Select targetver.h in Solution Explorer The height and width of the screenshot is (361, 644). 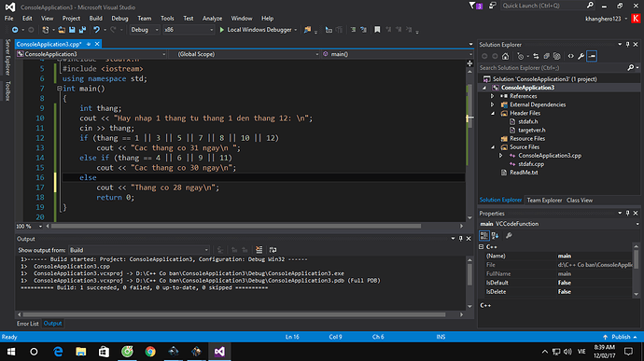click(x=531, y=131)
